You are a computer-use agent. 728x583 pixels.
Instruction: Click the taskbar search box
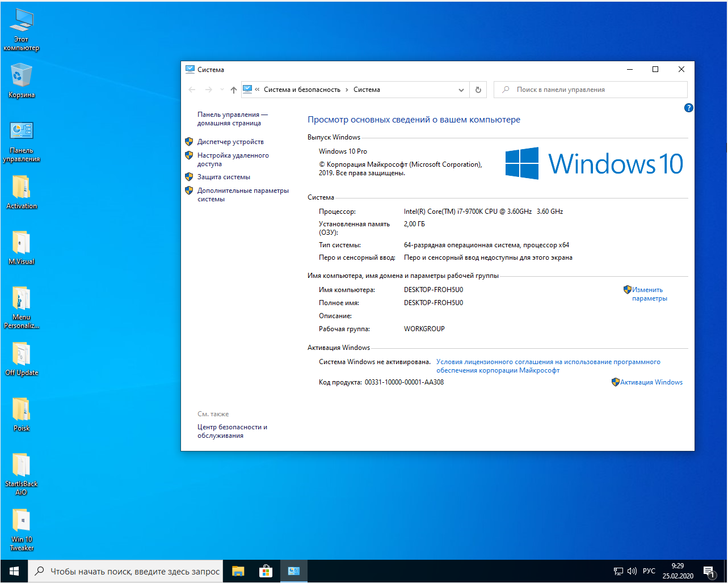[x=125, y=571]
